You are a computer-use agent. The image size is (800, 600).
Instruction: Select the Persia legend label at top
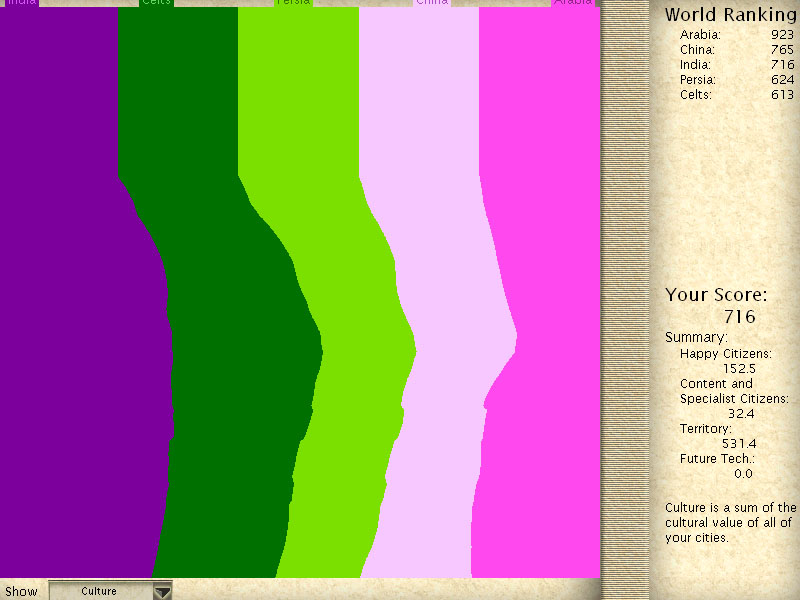coord(294,3)
